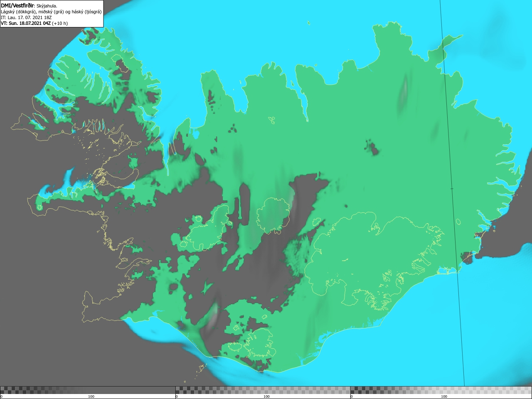The image size is (532, 399).
Task: Click the 'DMI/Vestfirðir: Skýjahula.' title line
Action: [x=29, y=5]
